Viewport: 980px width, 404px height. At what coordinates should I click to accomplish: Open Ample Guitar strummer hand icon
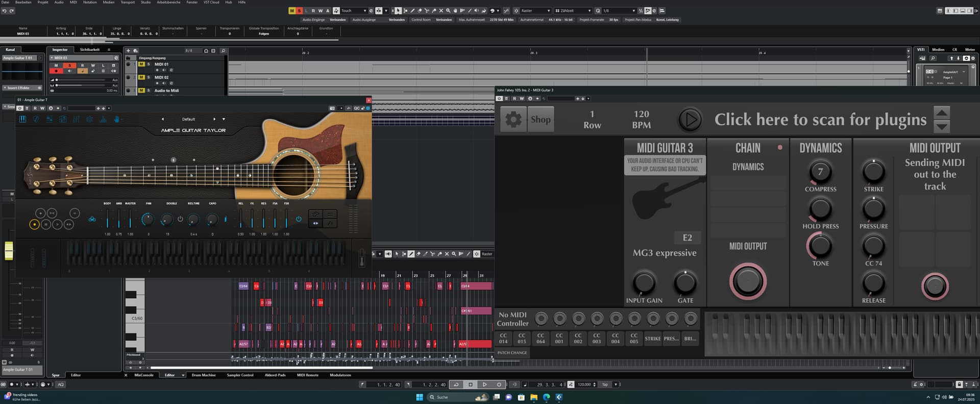pyautogui.click(x=116, y=119)
